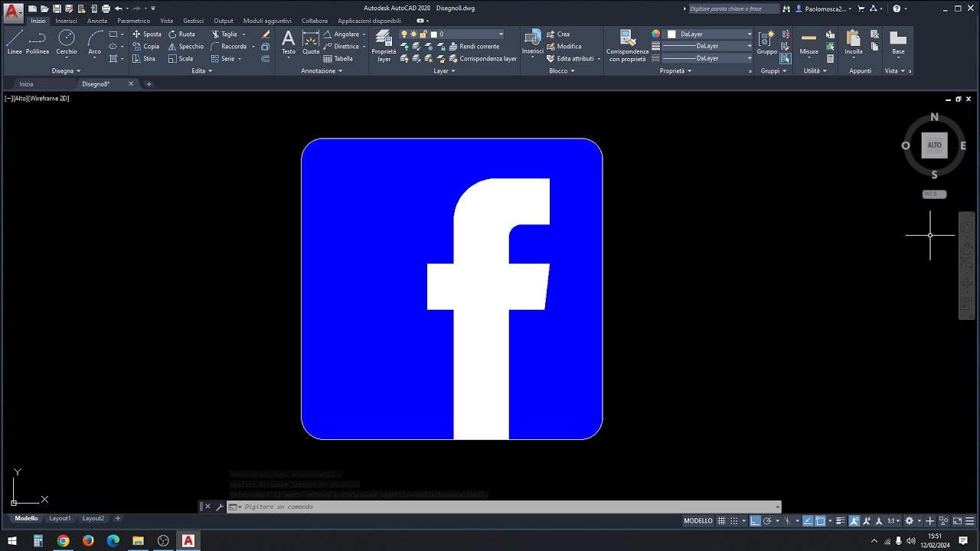Toggle 2D object snap in status bar

point(820,520)
